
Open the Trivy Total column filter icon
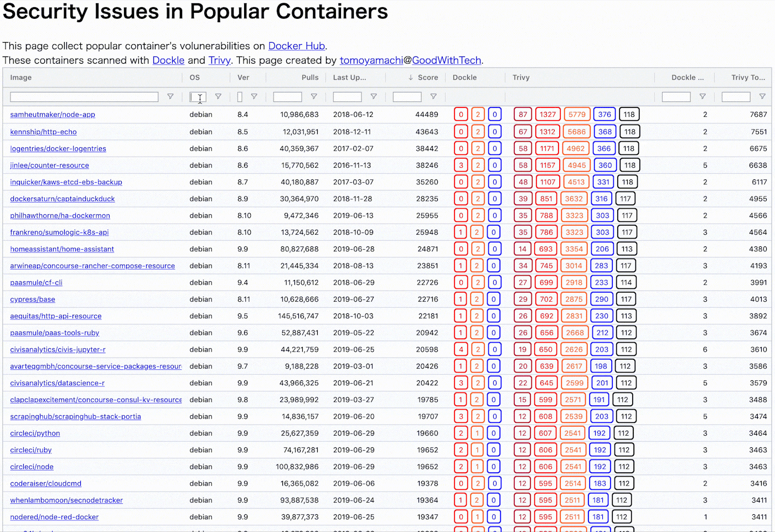point(762,97)
